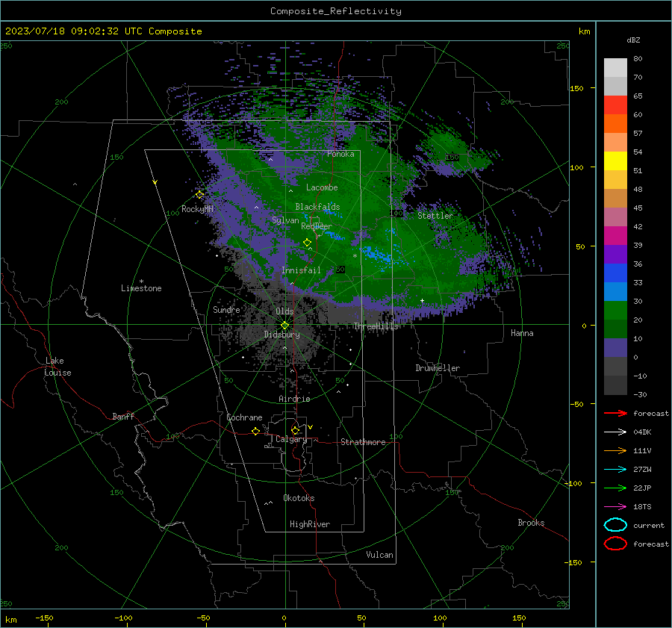Click the Lacombe town label
Viewport: 672px width, 628px height.
(322, 187)
